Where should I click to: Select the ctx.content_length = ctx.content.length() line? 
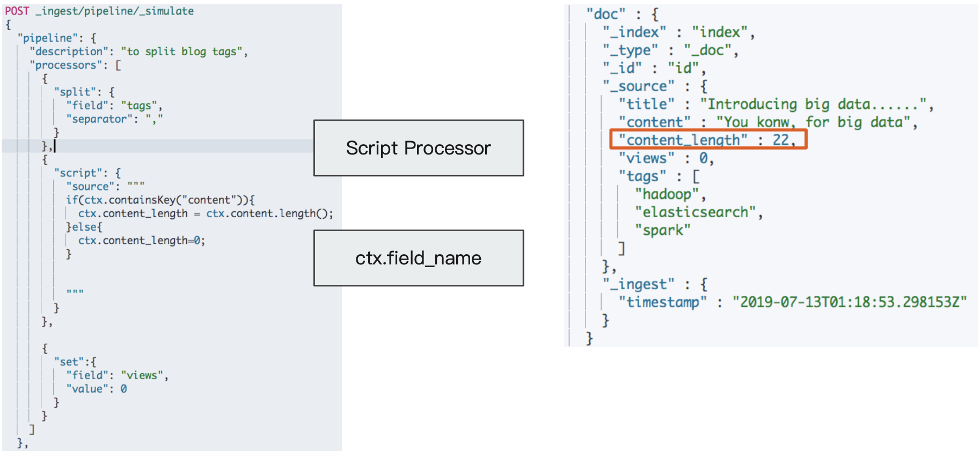[x=206, y=213]
